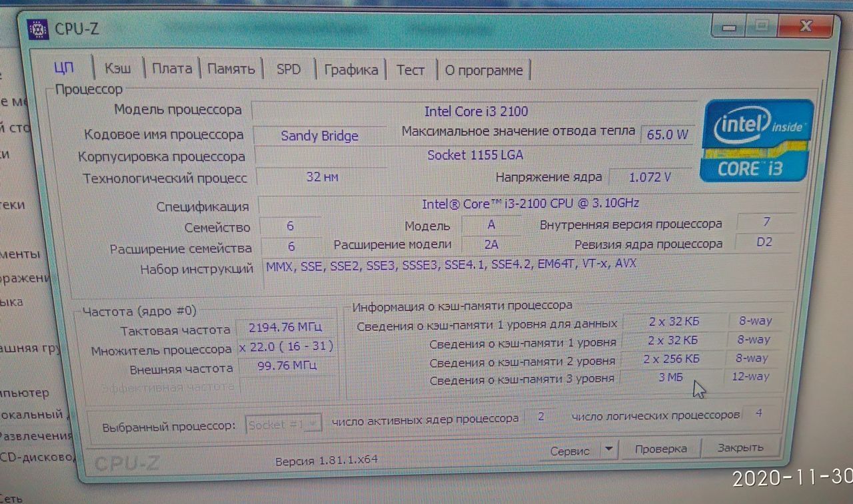Click the Проверка button
This screenshot has width=853, height=504.
(660, 449)
